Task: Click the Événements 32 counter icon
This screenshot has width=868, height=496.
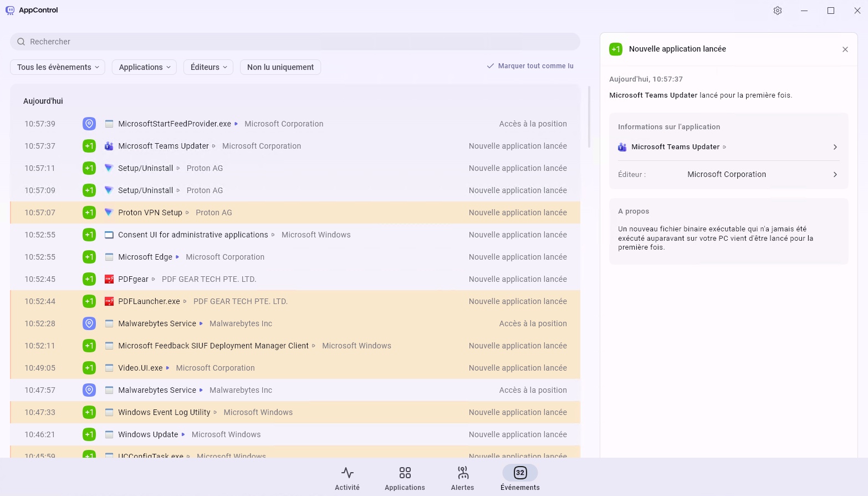Action: 520,473
